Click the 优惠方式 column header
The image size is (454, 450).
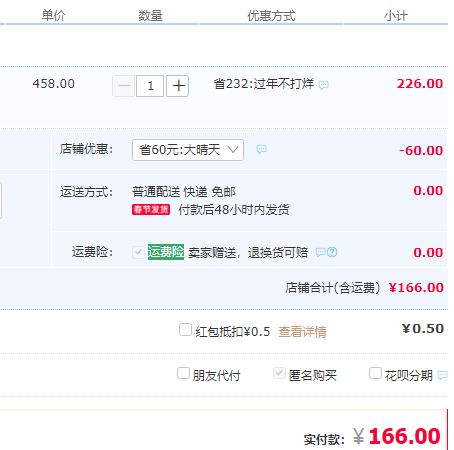point(271,16)
